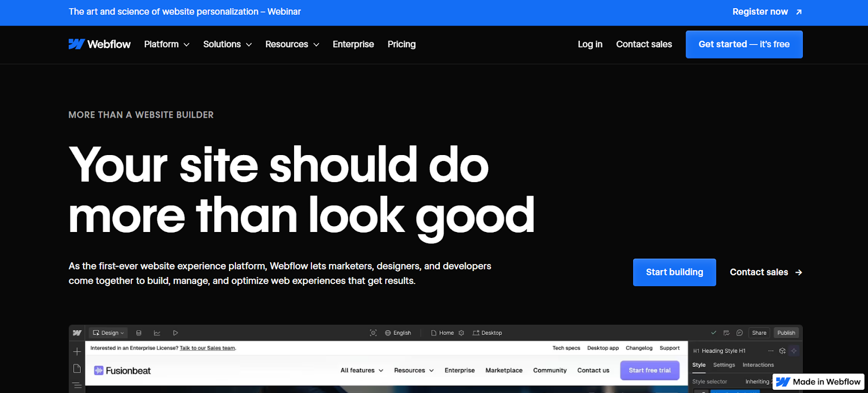Open the CMS database icon in designer toolbar
Image resolution: width=868 pixels, height=393 pixels.
click(139, 333)
